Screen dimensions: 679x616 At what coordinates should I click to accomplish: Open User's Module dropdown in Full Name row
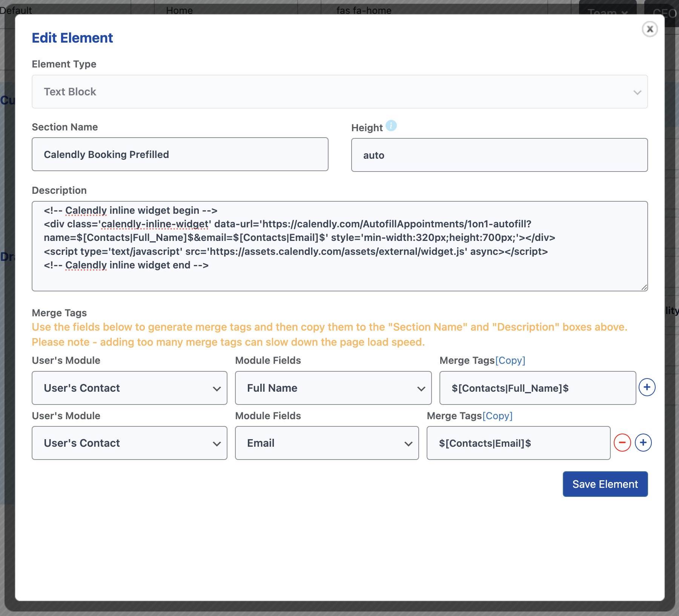coord(129,388)
